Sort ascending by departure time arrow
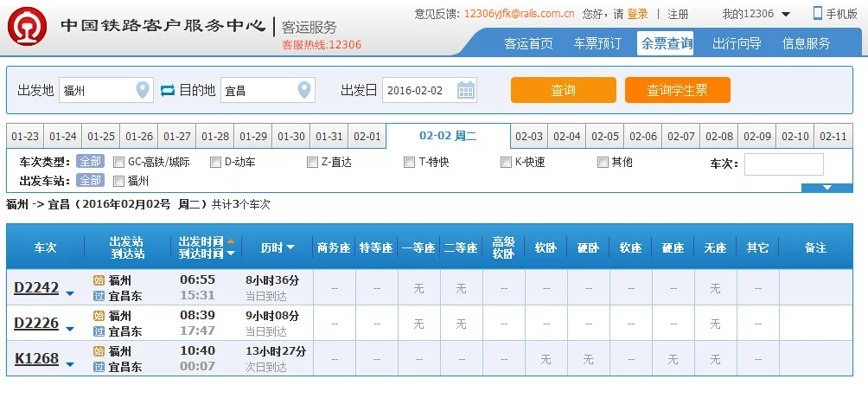Viewport: 868px width, 398px height. [x=231, y=241]
